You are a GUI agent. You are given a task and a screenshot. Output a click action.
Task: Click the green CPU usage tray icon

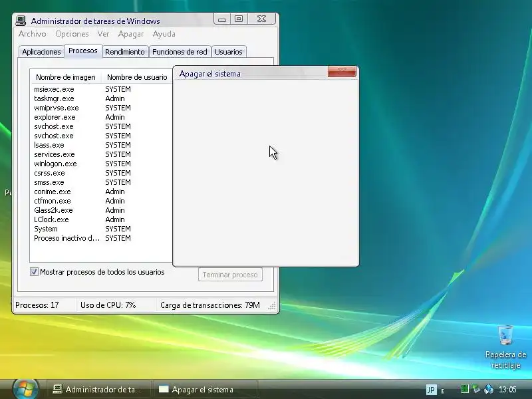click(464, 389)
